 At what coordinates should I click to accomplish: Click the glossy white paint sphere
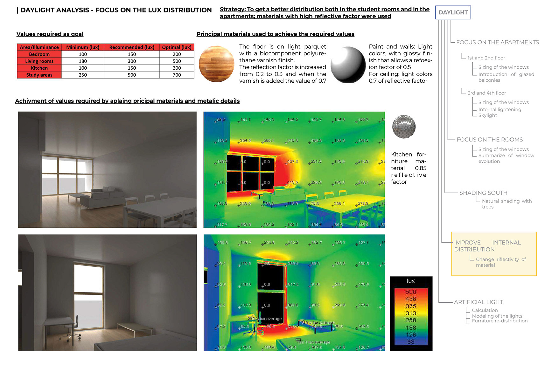click(348, 65)
